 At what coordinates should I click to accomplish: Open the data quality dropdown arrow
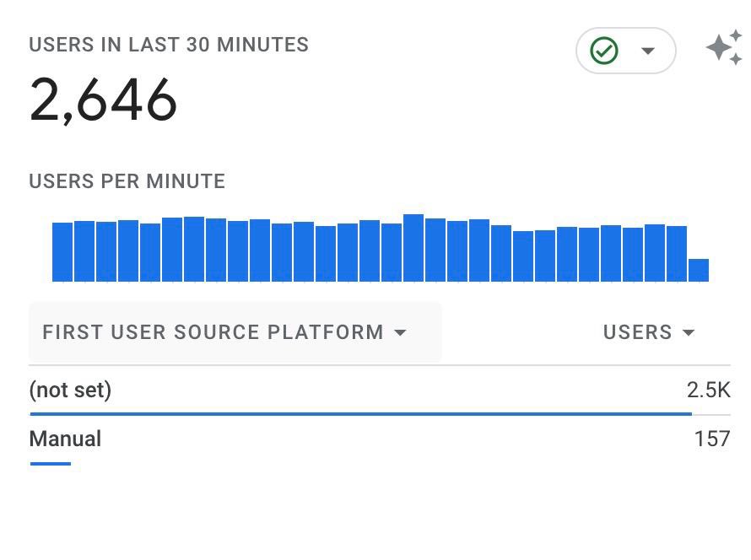tap(647, 51)
